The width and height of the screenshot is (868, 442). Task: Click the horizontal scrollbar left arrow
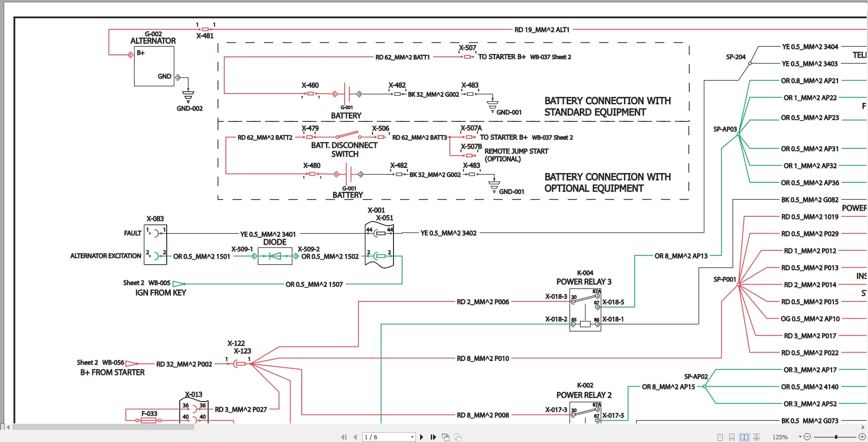[x=8, y=427]
